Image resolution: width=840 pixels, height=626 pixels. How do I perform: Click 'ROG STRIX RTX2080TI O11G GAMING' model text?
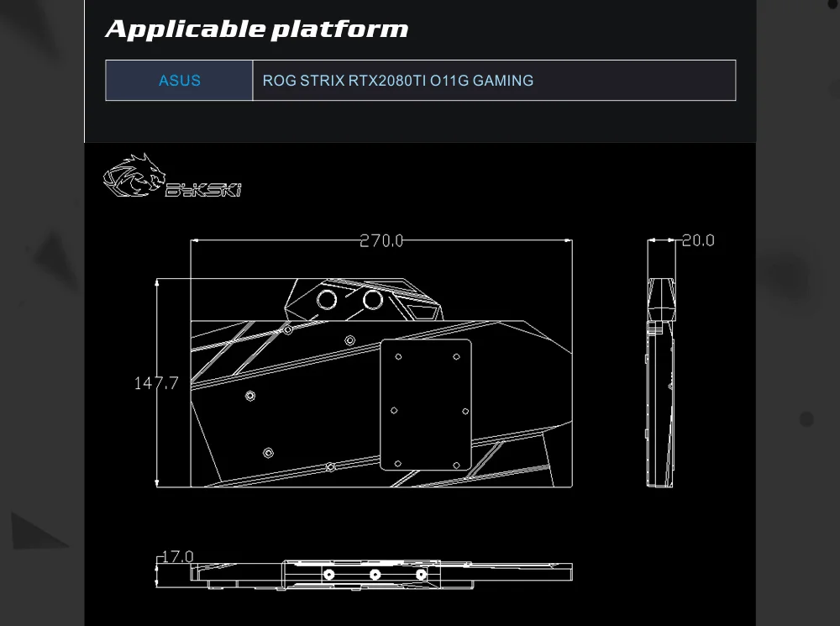point(397,81)
